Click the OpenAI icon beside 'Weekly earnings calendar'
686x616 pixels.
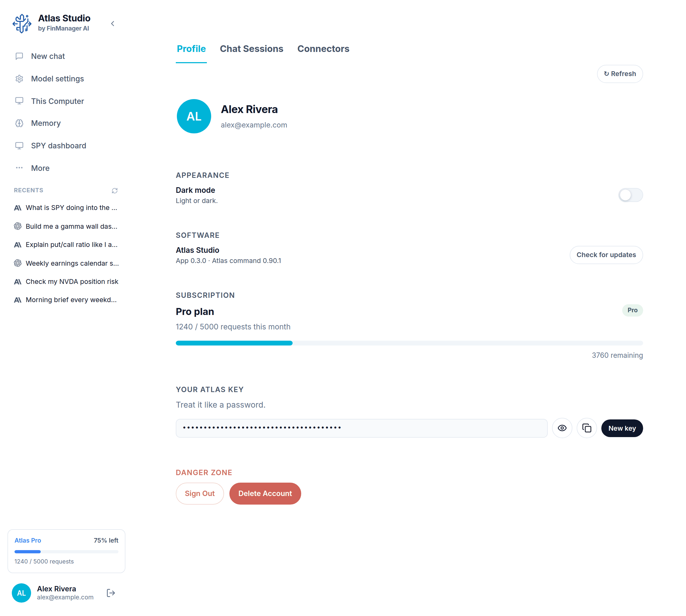coord(18,263)
